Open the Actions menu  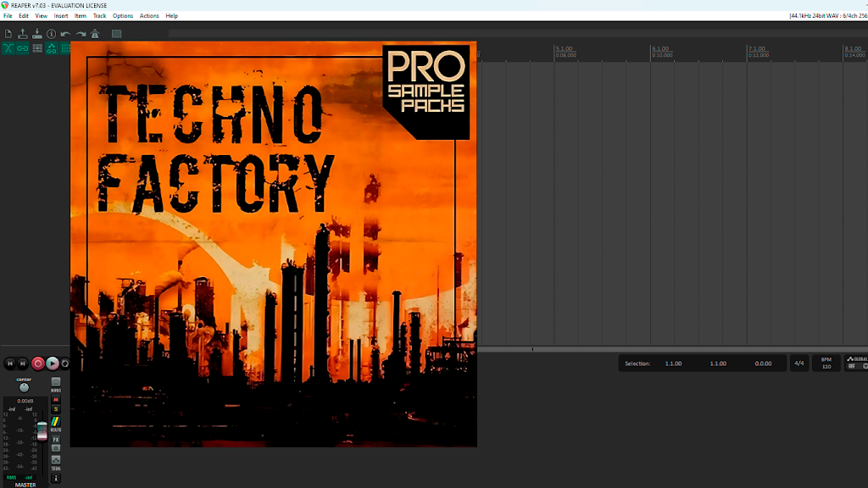pyautogui.click(x=149, y=16)
